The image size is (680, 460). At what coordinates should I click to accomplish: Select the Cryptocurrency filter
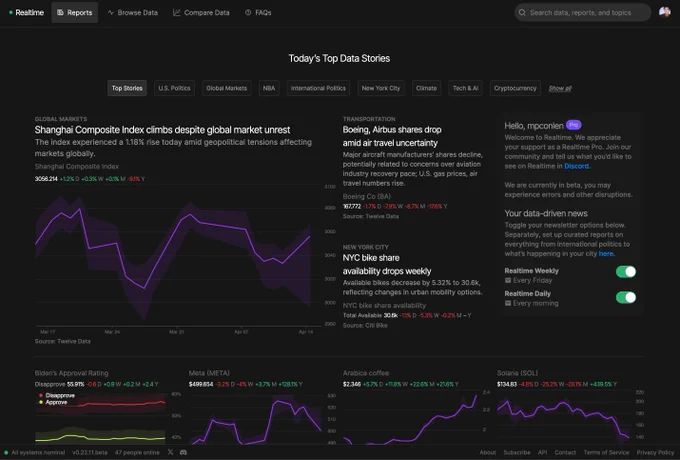click(x=515, y=88)
